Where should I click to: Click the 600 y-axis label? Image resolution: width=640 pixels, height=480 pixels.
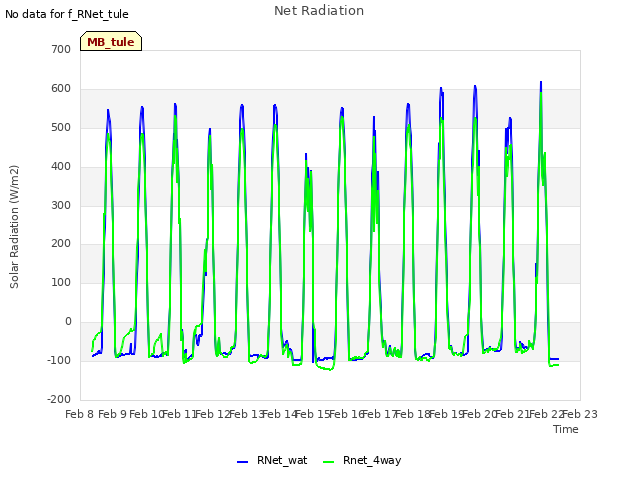[61, 89]
